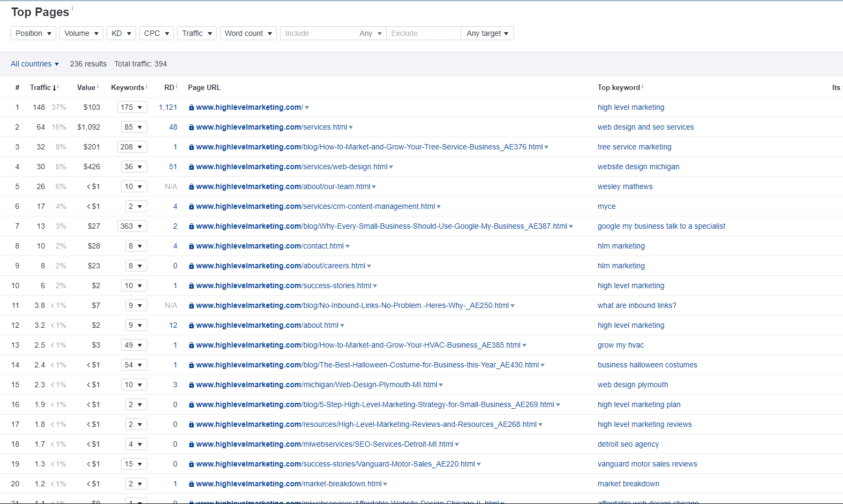Expand the 85 keywords dropdown for services.html
Viewport: 843px width, 504px height.
click(134, 127)
